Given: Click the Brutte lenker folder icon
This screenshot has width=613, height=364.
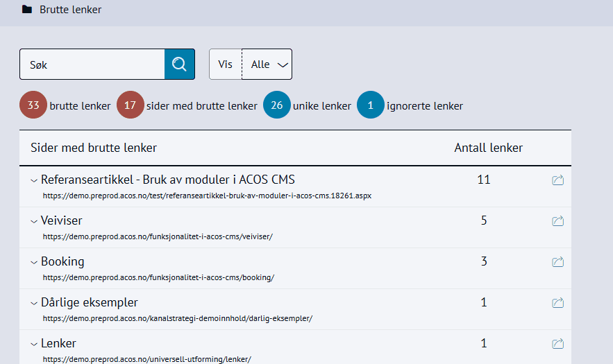Looking at the screenshot, I should pos(27,10).
